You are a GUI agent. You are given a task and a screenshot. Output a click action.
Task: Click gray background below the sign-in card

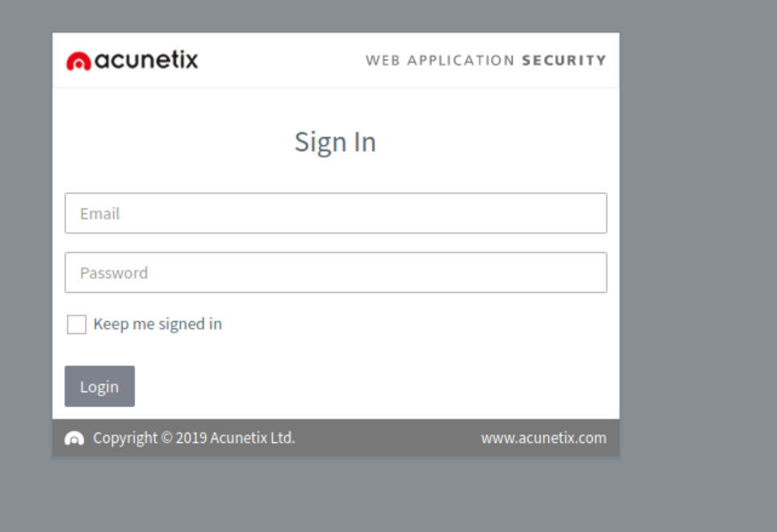pos(335,496)
